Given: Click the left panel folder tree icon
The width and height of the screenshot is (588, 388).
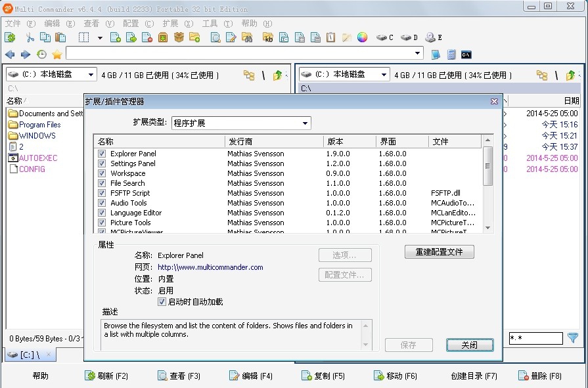Looking at the screenshot, I should coord(249,75).
